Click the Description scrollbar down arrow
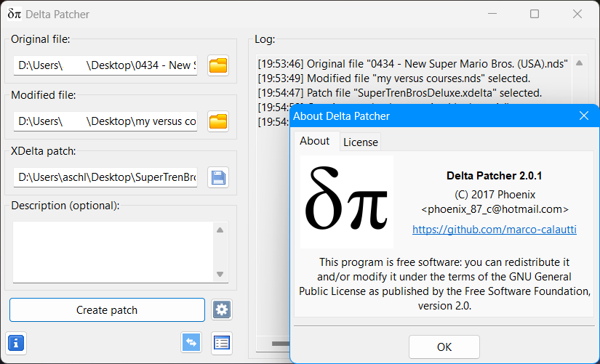This screenshot has height=364, width=600. [220, 275]
